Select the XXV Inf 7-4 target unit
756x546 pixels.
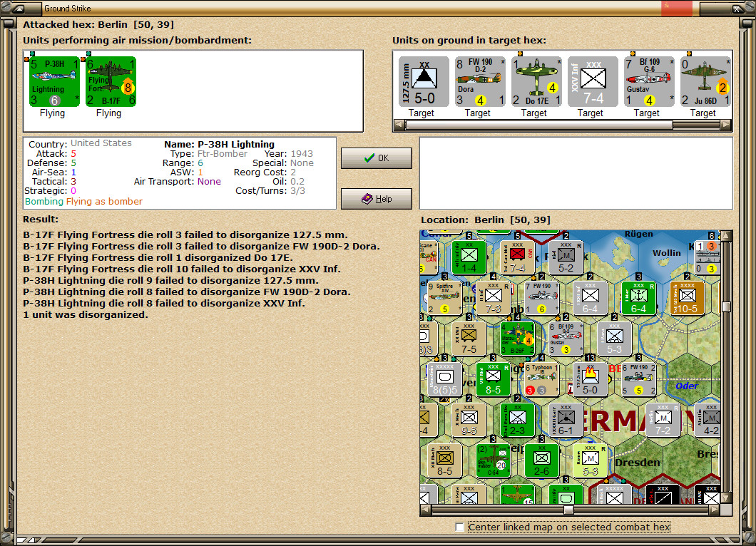pos(593,81)
